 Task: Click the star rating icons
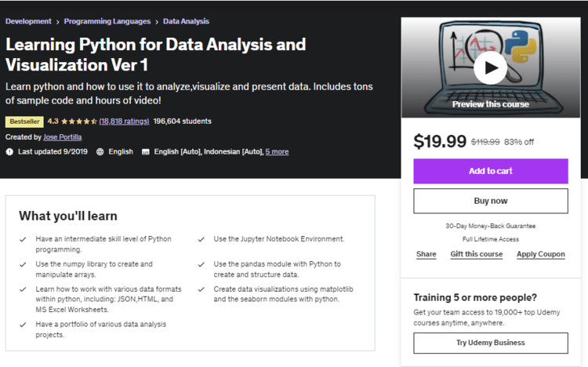[78, 122]
